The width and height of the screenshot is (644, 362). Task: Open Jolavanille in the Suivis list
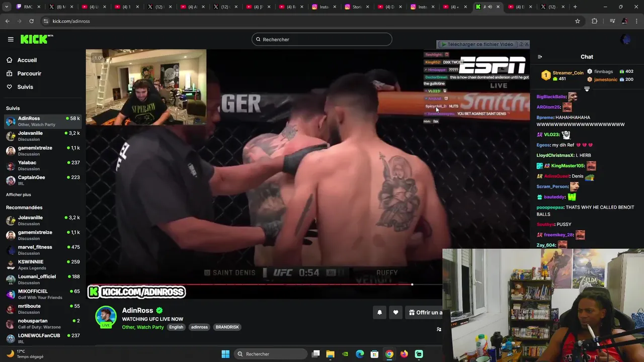pos(43,136)
